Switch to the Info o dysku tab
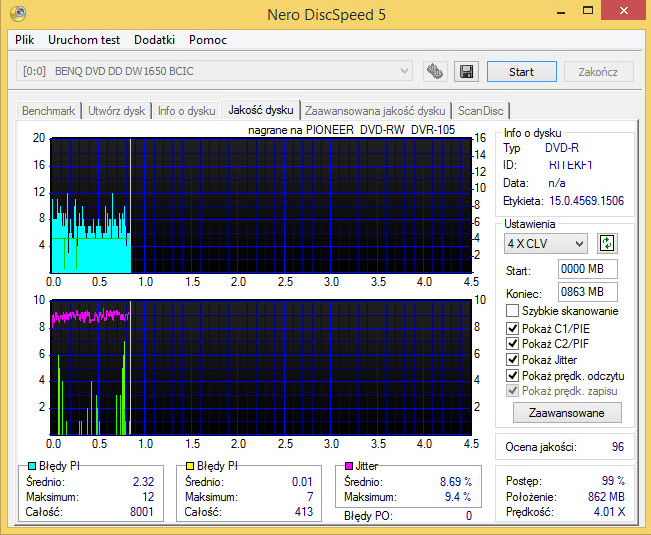 pyautogui.click(x=186, y=111)
